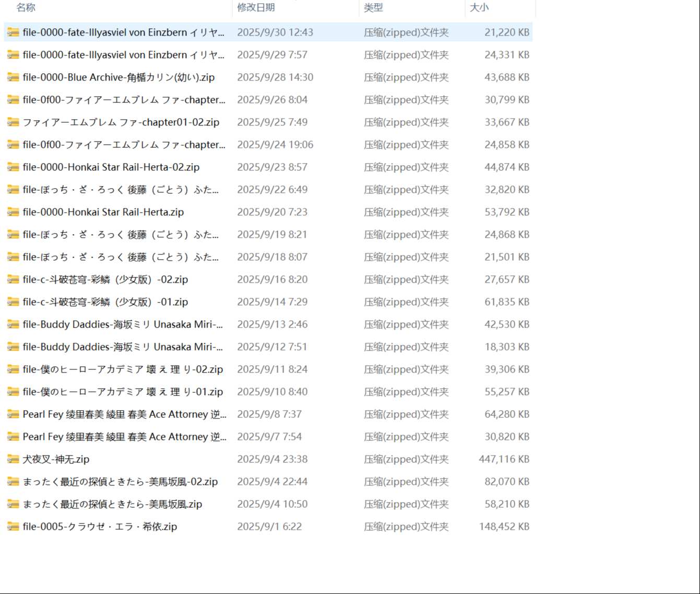The height and width of the screenshot is (594, 700).
Task: Click the size value 148,452 KB
Action: click(x=504, y=527)
